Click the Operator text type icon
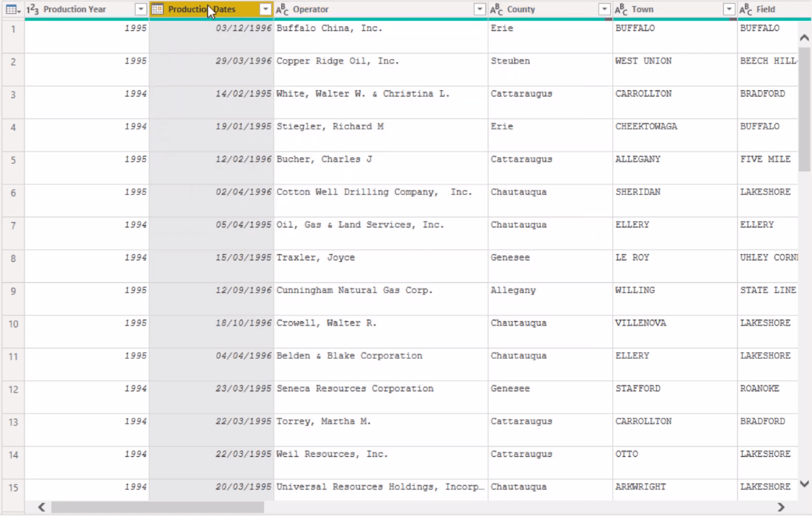The height and width of the screenshot is (516, 812). coord(282,9)
